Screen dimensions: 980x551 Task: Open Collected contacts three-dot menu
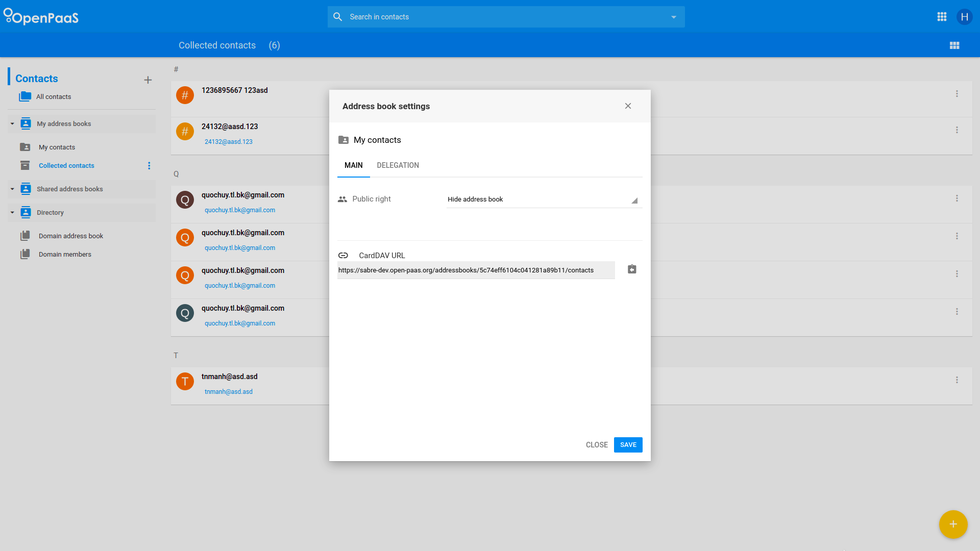click(149, 165)
